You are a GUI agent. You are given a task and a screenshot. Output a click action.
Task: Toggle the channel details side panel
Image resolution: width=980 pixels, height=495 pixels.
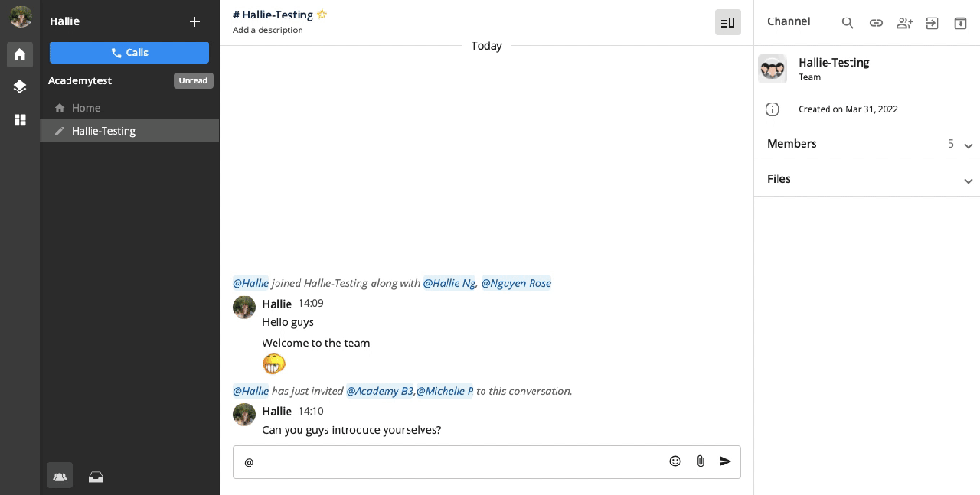click(728, 22)
